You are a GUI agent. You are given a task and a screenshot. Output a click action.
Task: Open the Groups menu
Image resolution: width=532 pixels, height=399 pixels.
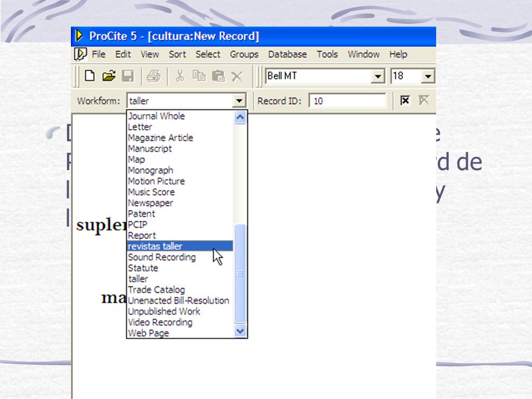pos(244,54)
